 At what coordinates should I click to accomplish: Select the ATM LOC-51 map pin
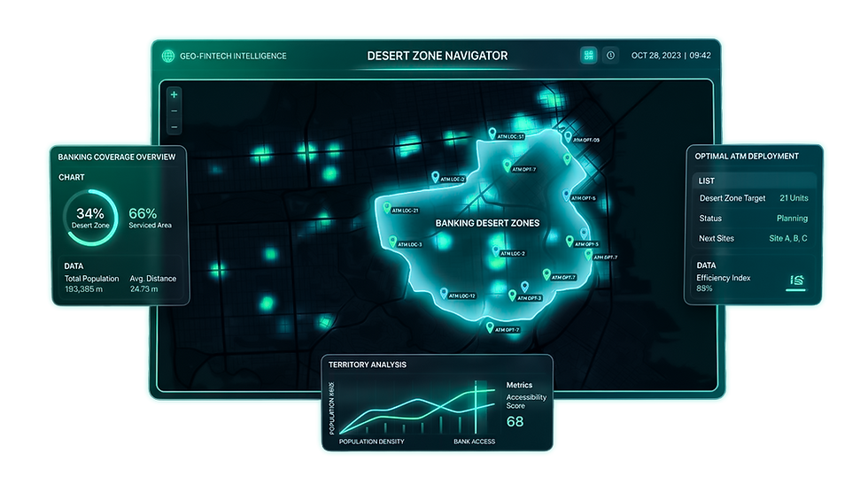[492, 133]
